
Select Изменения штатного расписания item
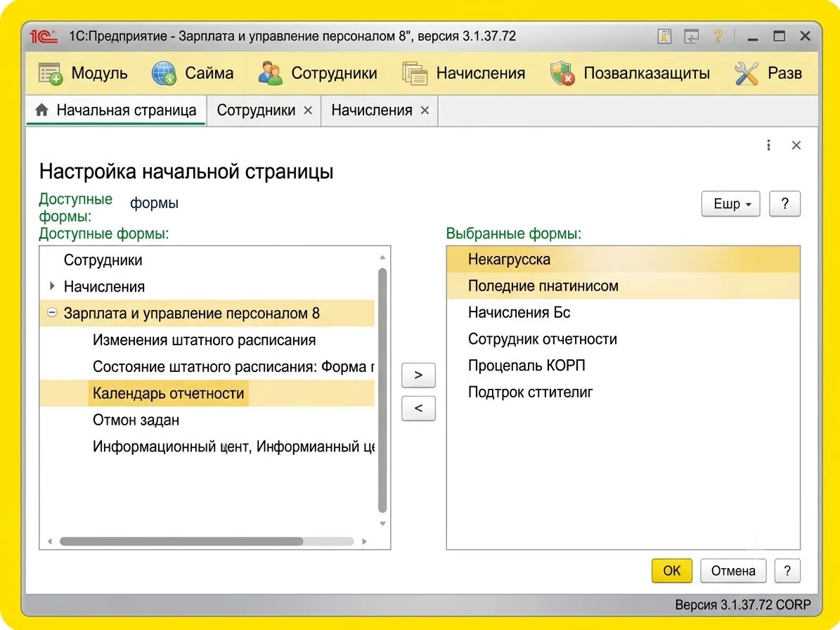coord(207,340)
